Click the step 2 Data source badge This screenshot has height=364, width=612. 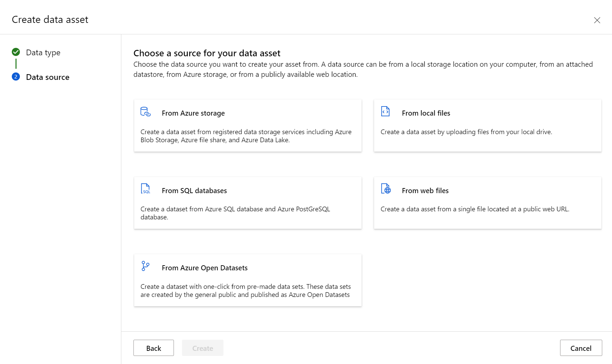(16, 77)
